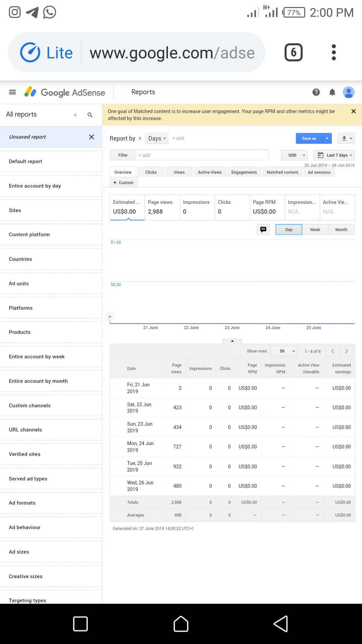Switch to the Views tab
Viewport: 362px width, 644px height.
[179, 172]
